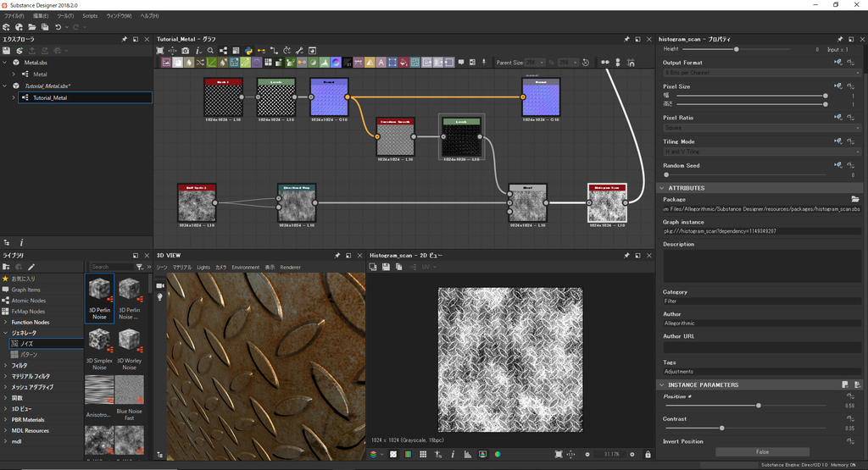Screen dimensions: 868x470
Task: Open the Environment menu in 3D view
Action: [x=245, y=267]
